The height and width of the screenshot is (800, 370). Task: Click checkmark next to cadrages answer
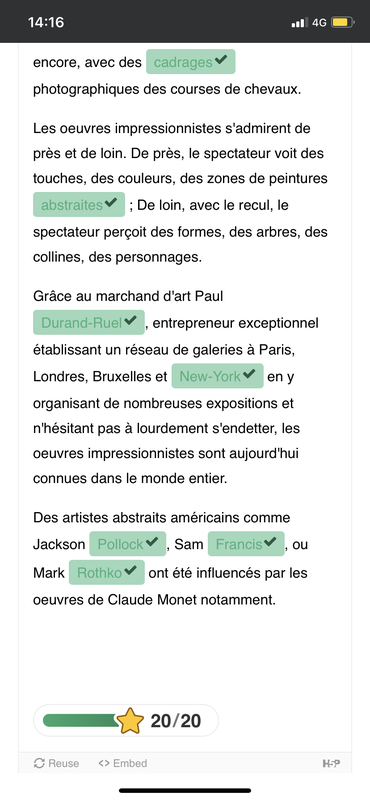(x=220, y=61)
